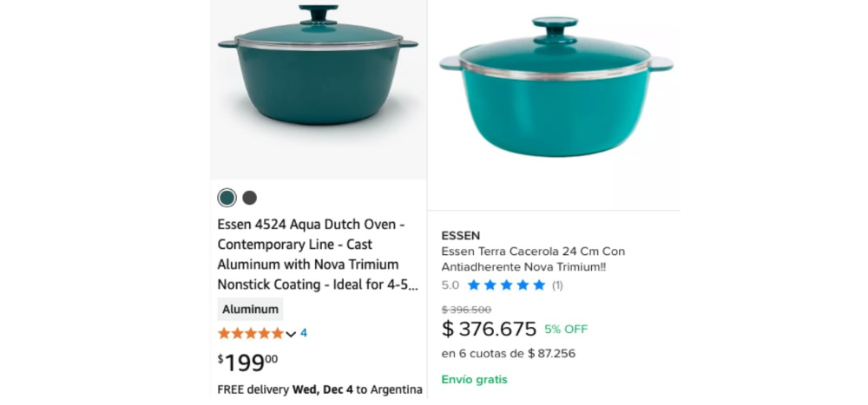Click the $ 376.675 price
This screenshot has height=405, width=868.
pos(489,330)
